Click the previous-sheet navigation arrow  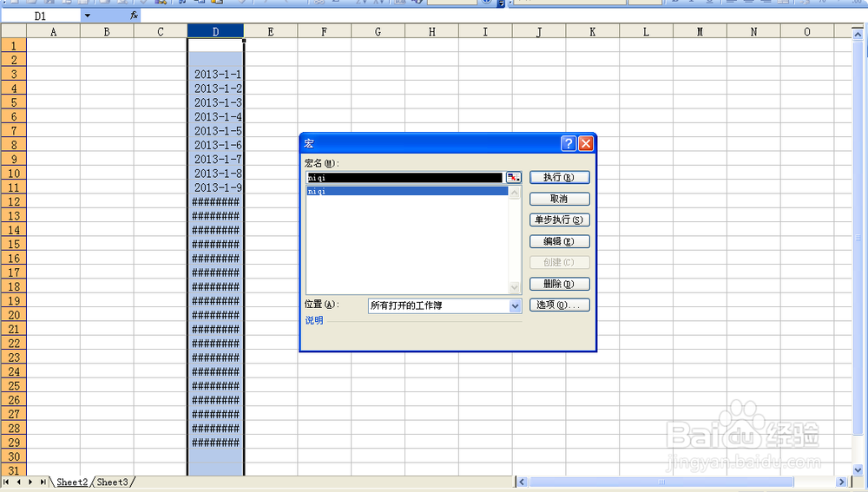[x=18, y=482]
